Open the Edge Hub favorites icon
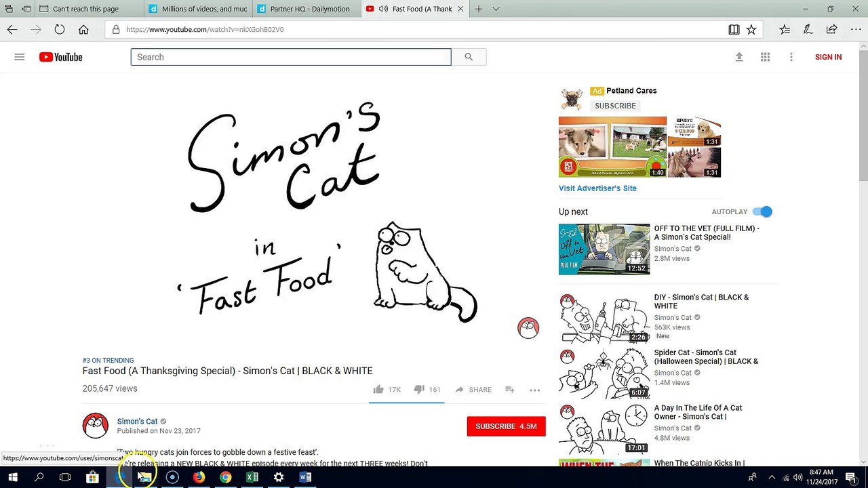 tap(785, 29)
